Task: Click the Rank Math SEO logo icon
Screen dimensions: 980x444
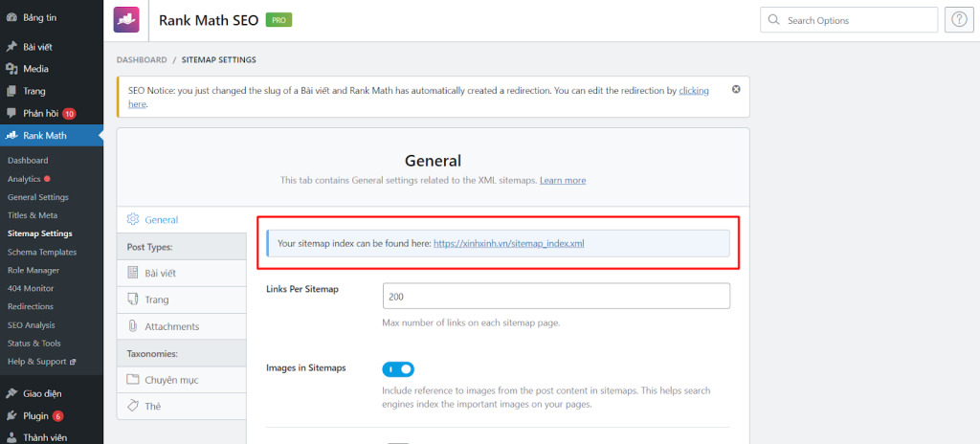Action: coord(125,19)
